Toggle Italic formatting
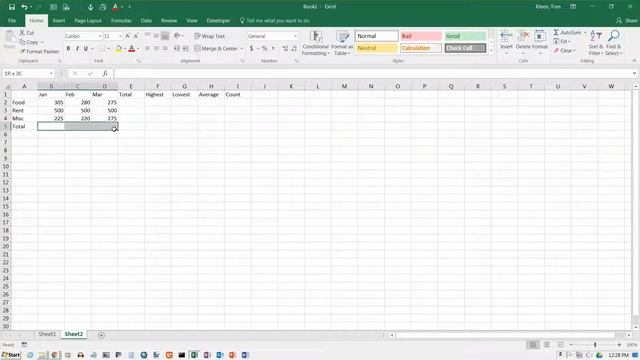Screen dimensions: 640x360 tap(77, 49)
